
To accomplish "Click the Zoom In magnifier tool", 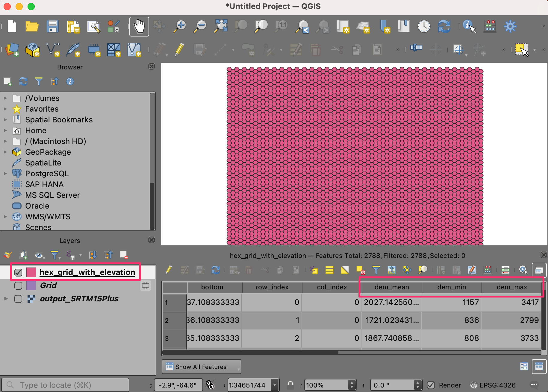I will (180, 27).
